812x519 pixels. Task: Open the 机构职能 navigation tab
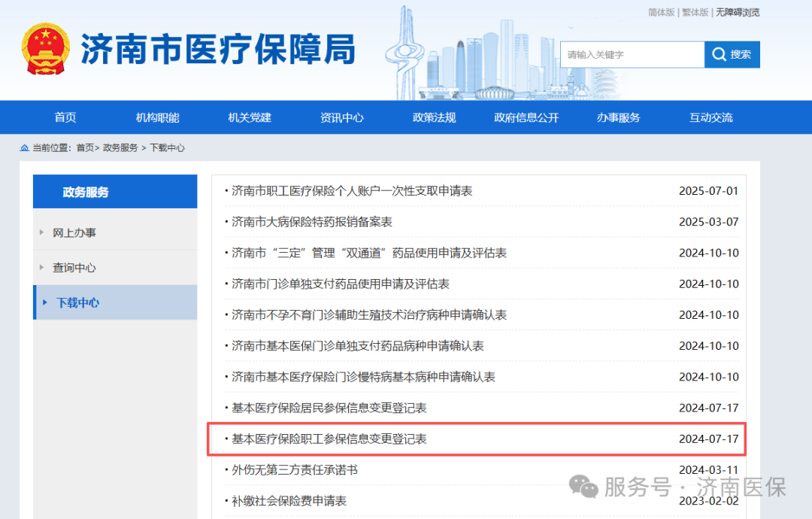pos(157,117)
